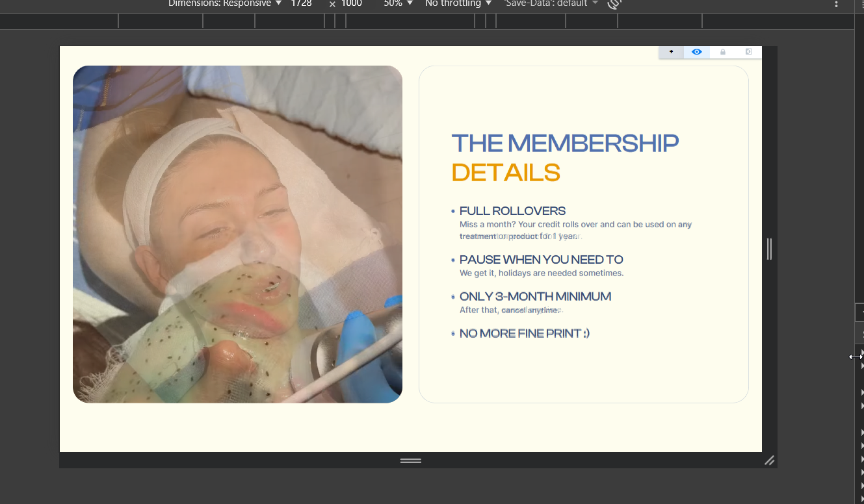Open the 50% zoom dropdown
The height and width of the screenshot is (504, 864).
pos(398,4)
